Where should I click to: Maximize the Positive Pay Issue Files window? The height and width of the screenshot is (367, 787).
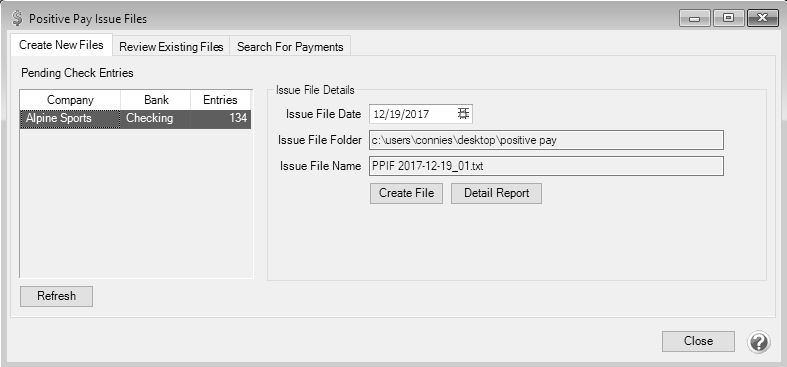[x=728, y=19]
